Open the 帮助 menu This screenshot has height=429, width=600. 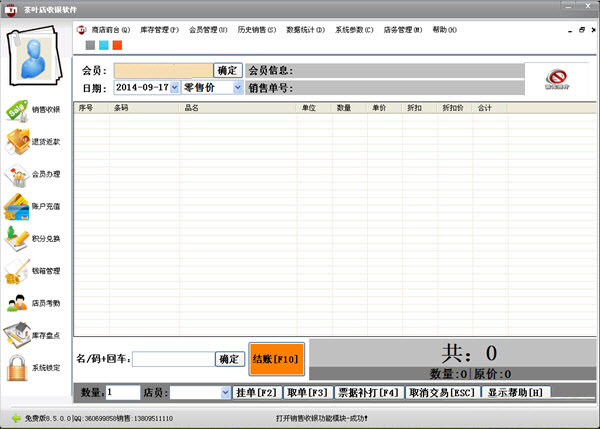pyautogui.click(x=444, y=30)
